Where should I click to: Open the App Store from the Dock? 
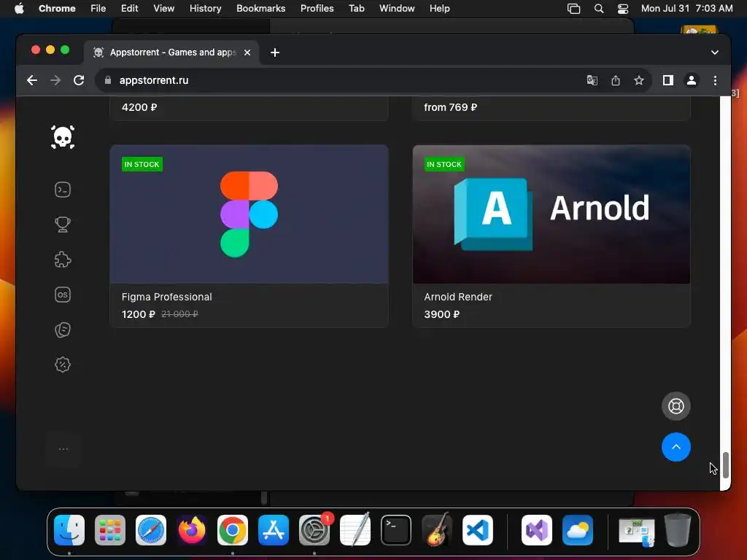[274, 530]
